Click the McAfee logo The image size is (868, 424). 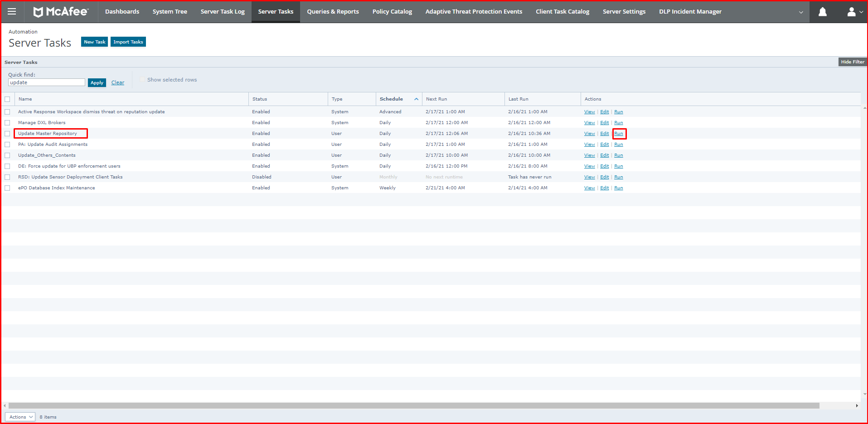coord(61,11)
